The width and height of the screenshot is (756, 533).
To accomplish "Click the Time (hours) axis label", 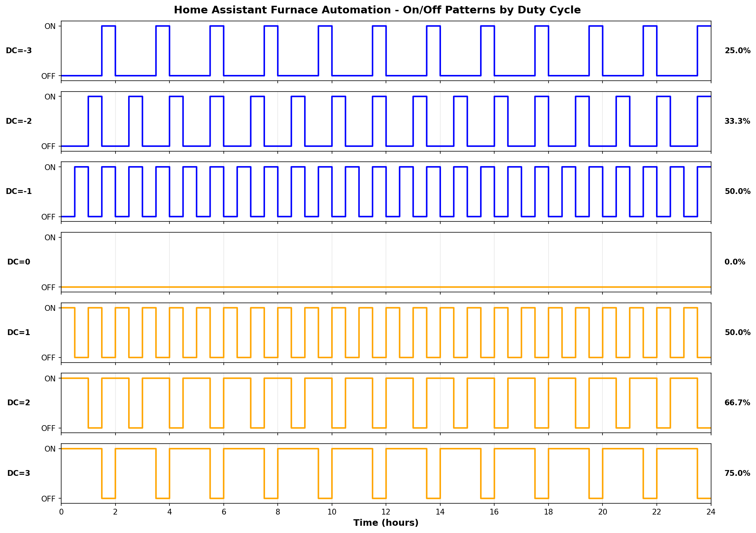I will click(386, 523).
